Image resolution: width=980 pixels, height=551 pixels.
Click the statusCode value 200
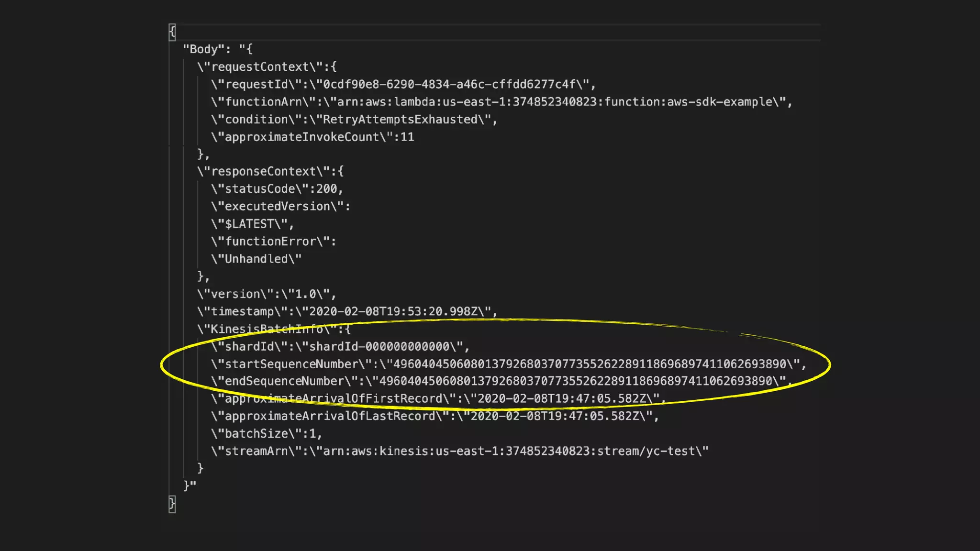[x=327, y=189]
